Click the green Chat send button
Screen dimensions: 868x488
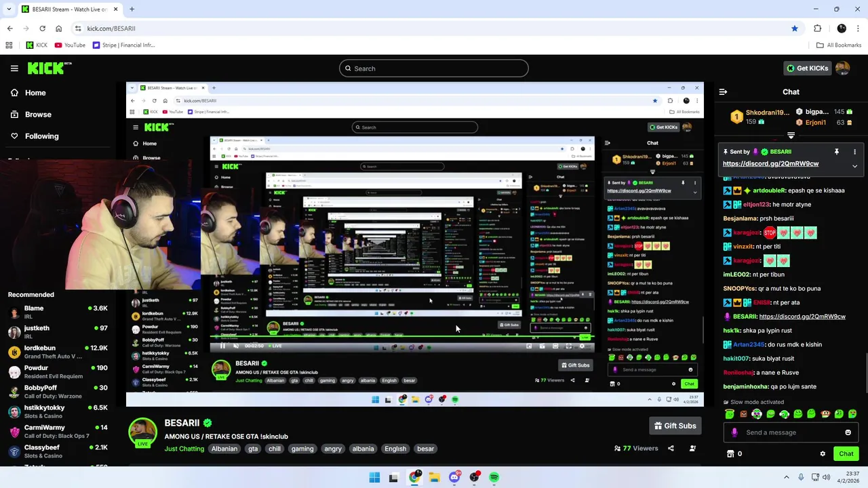(846, 453)
